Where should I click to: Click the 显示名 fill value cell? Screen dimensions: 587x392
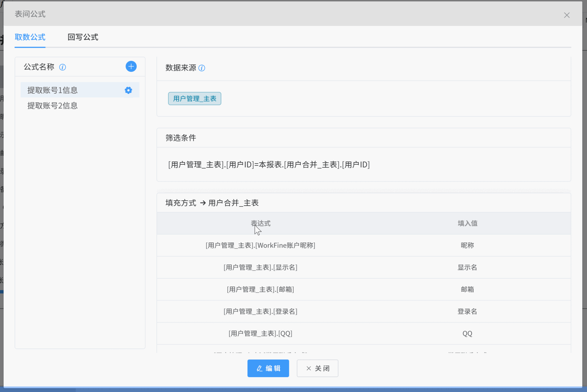coord(467,267)
